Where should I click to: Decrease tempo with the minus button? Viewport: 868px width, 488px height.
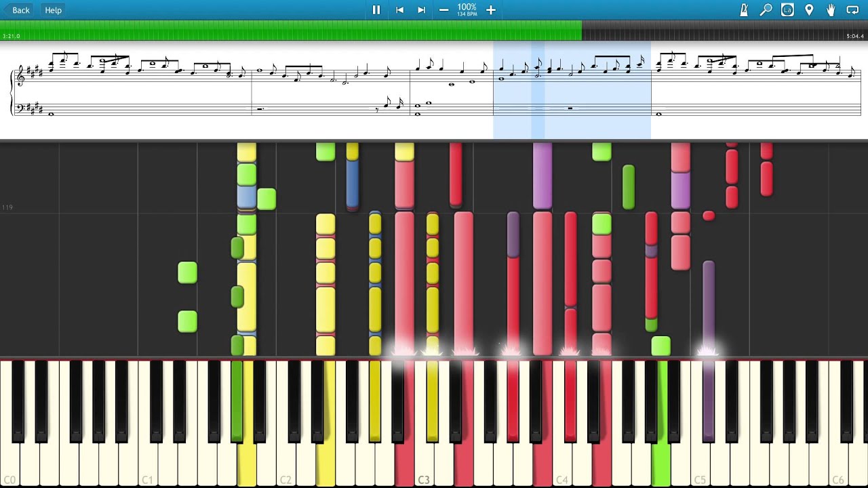click(443, 10)
